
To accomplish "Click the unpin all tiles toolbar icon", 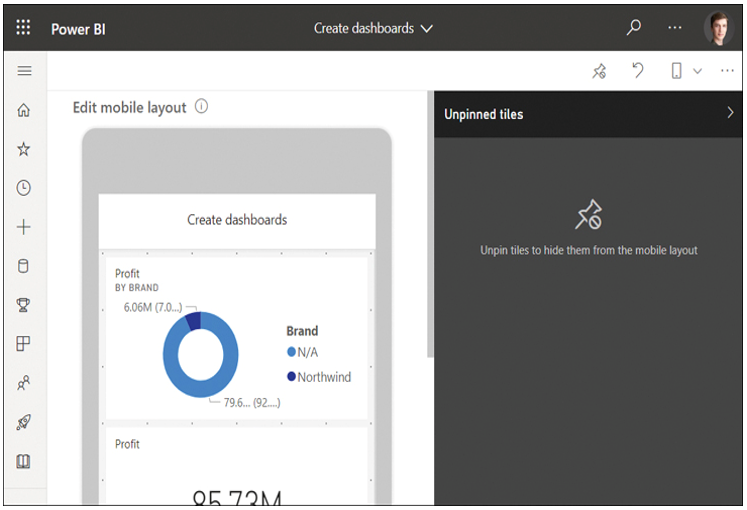I will 599,71.
